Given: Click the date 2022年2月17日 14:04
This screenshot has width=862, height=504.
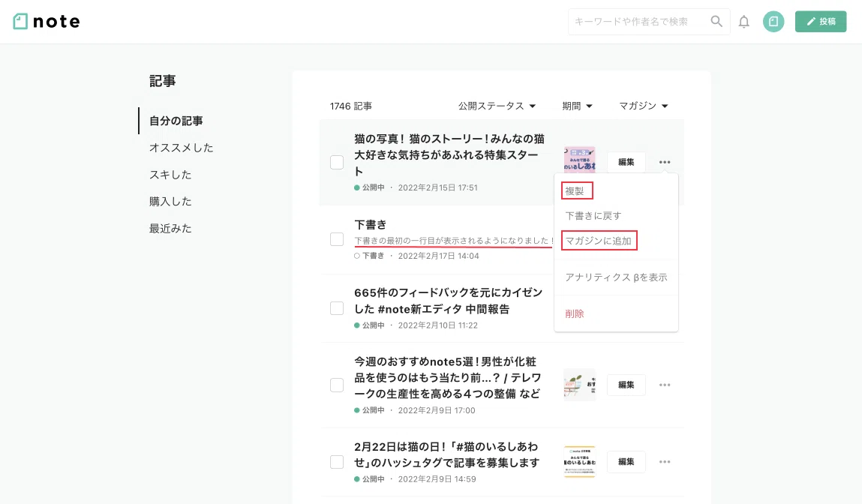Looking at the screenshot, I should coord(438,256).
